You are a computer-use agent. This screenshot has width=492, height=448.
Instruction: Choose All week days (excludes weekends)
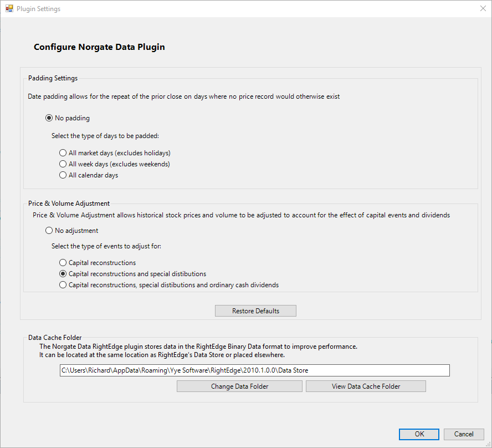[x=115, y=164]
